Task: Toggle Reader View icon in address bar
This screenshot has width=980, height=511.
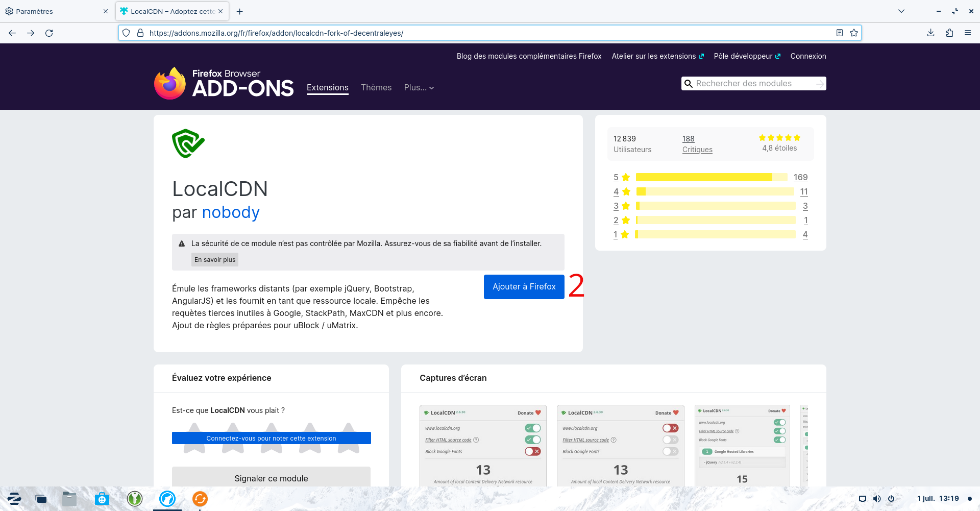Action: click(x=840, y=33)
